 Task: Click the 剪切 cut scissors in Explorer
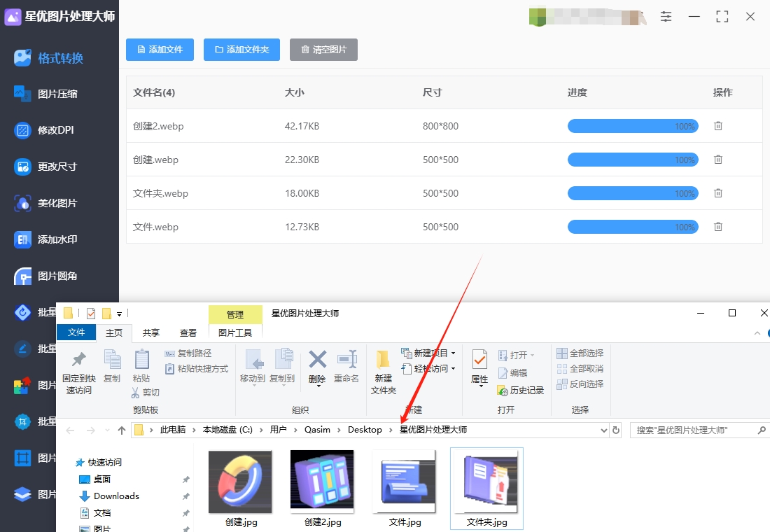(146, 393)
